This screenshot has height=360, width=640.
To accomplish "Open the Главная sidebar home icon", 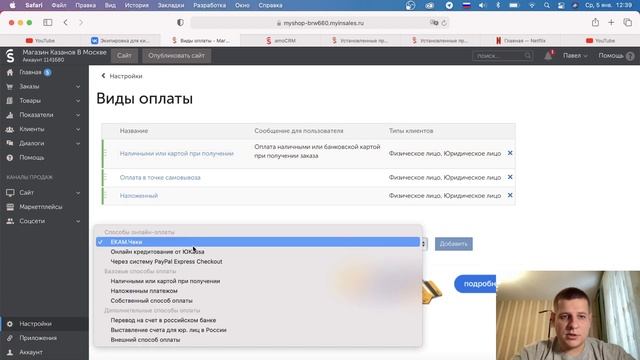I will (10, 72).
